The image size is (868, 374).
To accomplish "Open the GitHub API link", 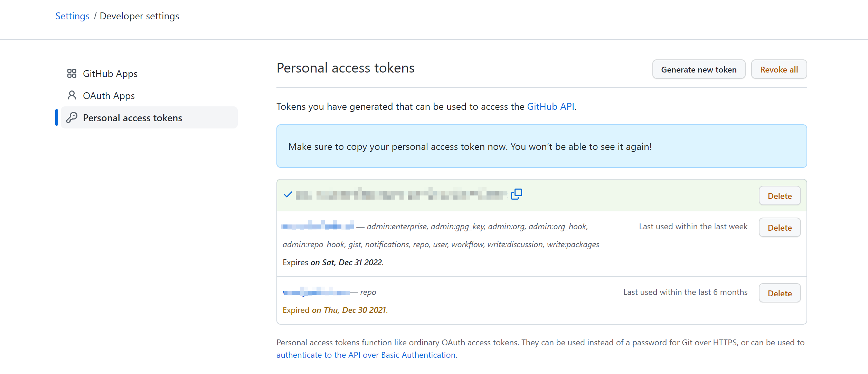I will pyautogui.click(x=550, y=107).
